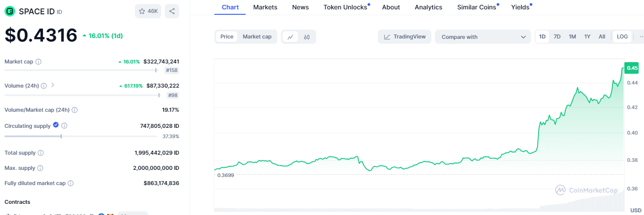Screen dimensions: 644x215
Task: Click the #158 market cap rank badge
Action: tap(172, 71)
